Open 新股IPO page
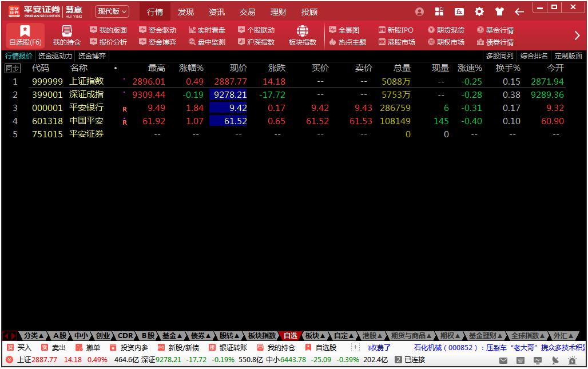Viewport: 588px width, 369px height. point(396,30)
